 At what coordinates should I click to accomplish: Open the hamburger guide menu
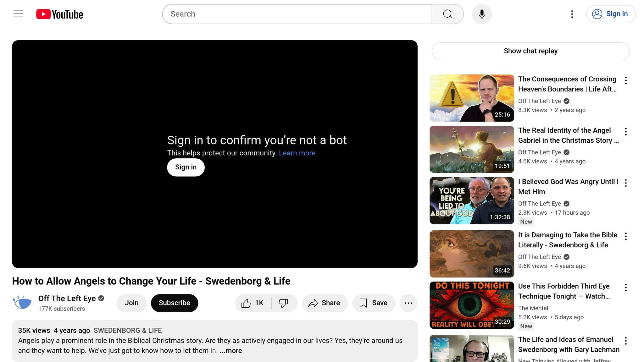[18, 14]
